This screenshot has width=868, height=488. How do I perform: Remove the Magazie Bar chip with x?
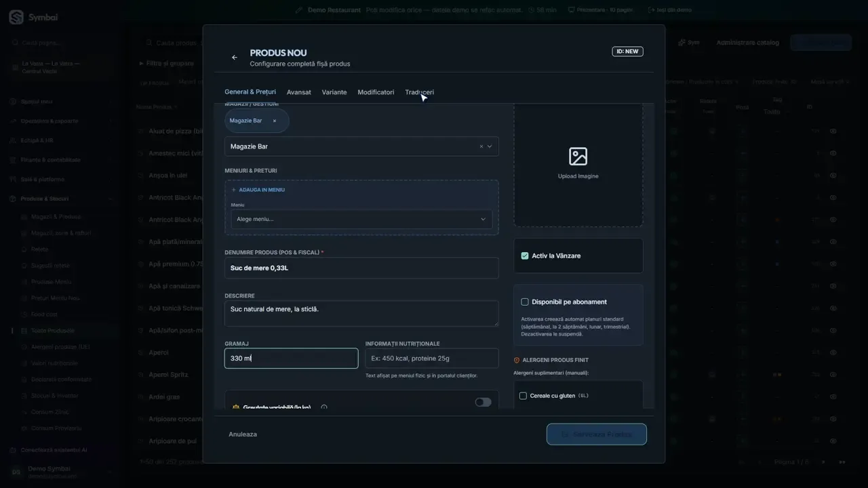(275, 121)
